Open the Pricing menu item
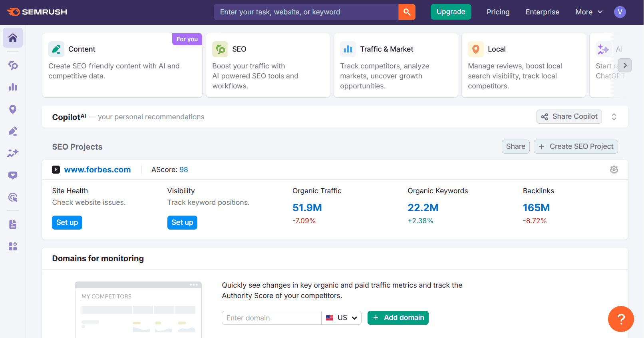 pos(498,12)
